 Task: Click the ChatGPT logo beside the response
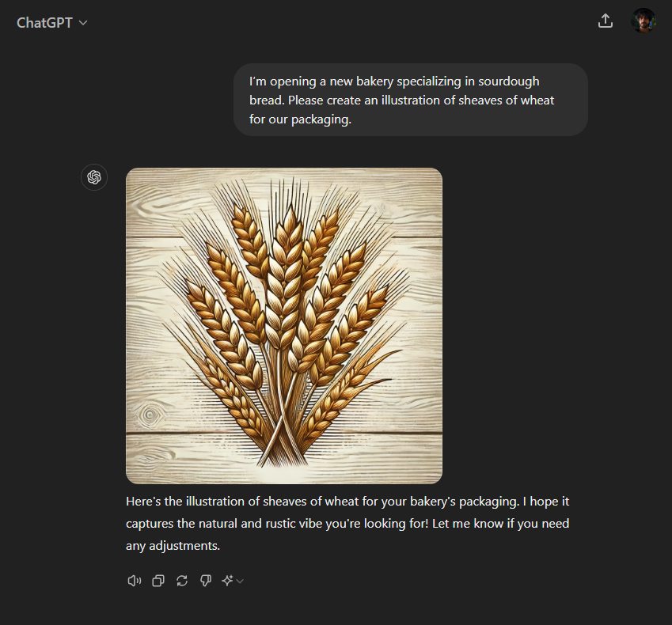click(94, 177)
